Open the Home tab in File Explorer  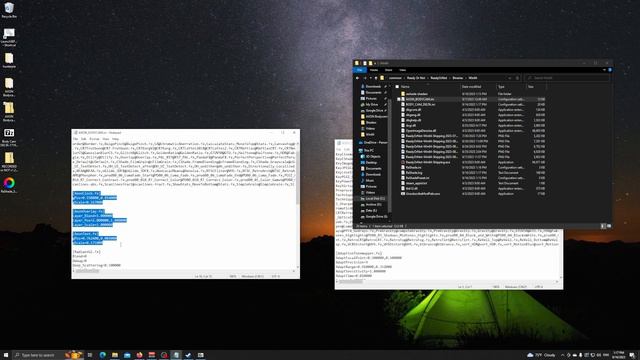click(374, 70)
